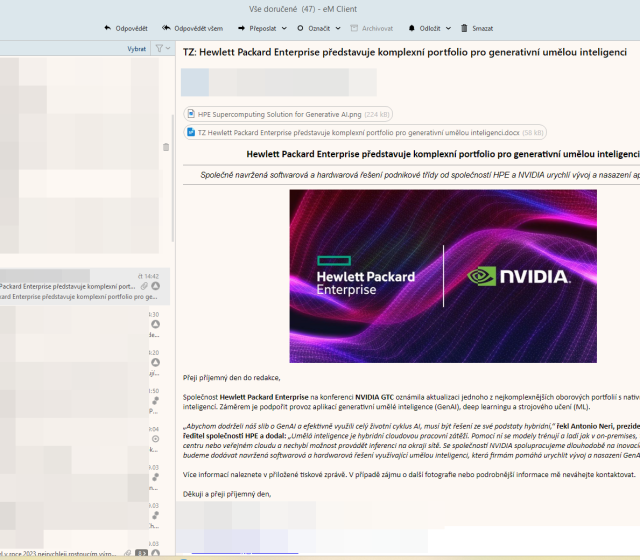Click the avatar icon in bottom message row
This screenshot has width=640, height=560.
(x=156, y=553)
